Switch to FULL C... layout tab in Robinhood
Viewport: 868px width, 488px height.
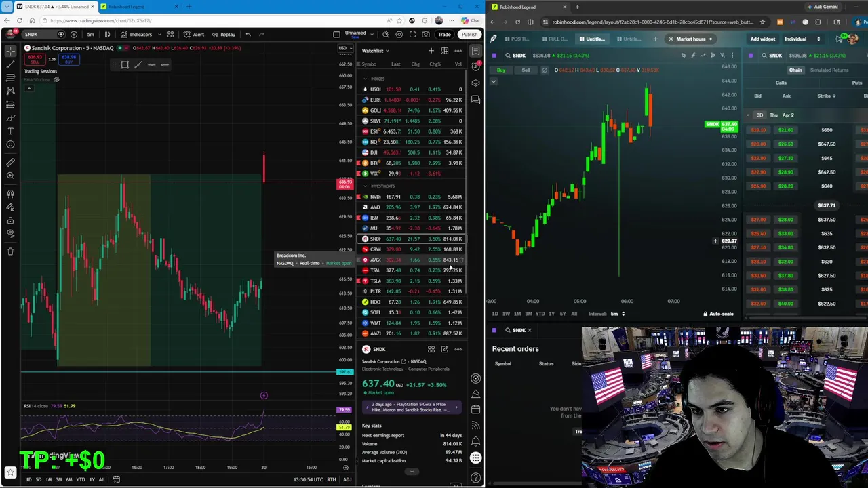(x=556, y=39)
